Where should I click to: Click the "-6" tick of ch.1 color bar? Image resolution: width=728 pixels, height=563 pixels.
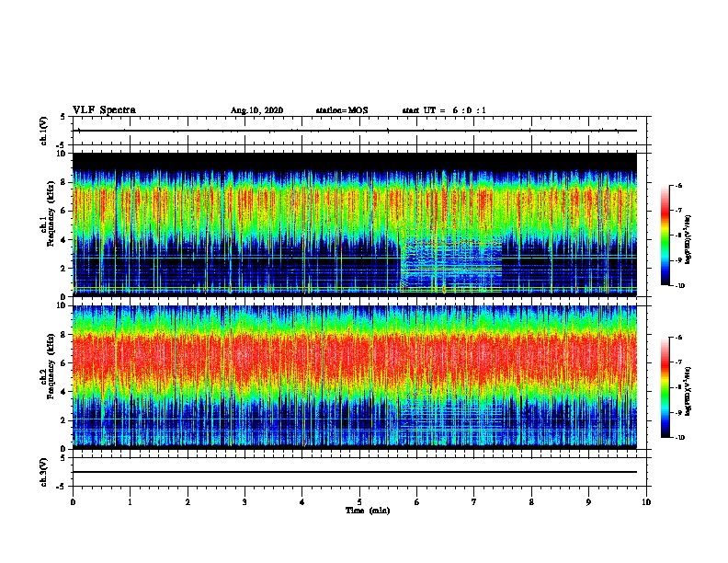coord(678,186)
